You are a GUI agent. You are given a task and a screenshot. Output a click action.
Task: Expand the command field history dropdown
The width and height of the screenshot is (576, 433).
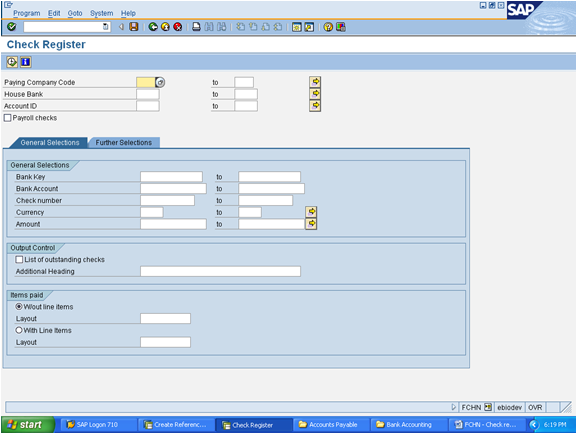tap(105, 27)
